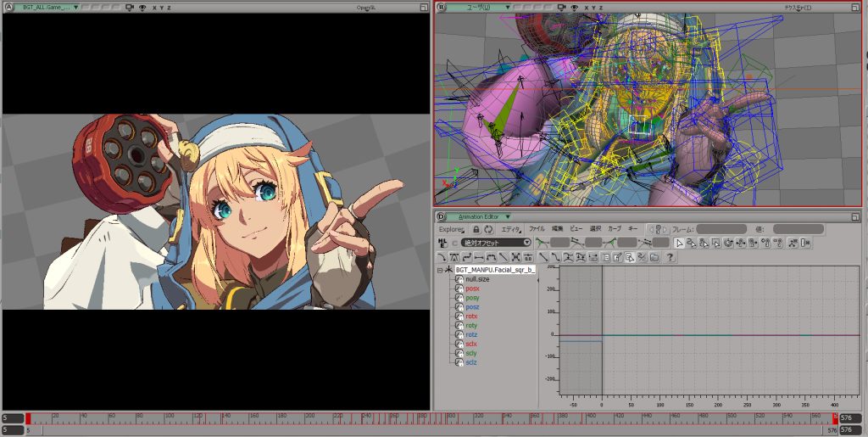This screenshot has height=437, width=868.
Task: Select null.size parameter
Action: click(477, 279)
